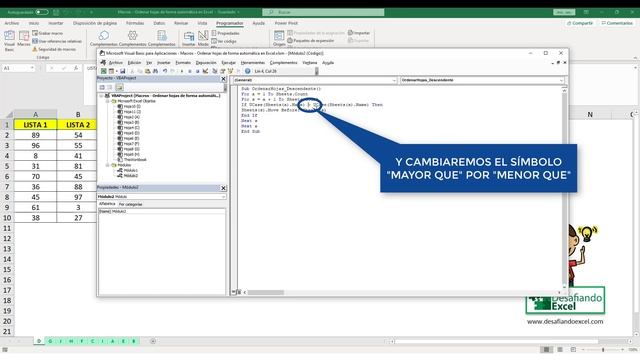Toggle Usar referencias relativas
Image resolution: width=640 pixels, height=360 pixels.
[57, 41]
